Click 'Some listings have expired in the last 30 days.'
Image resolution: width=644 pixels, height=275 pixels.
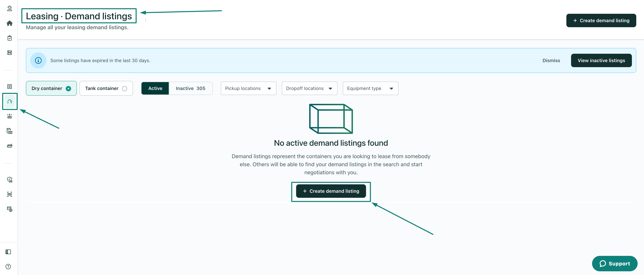[100, 60]
